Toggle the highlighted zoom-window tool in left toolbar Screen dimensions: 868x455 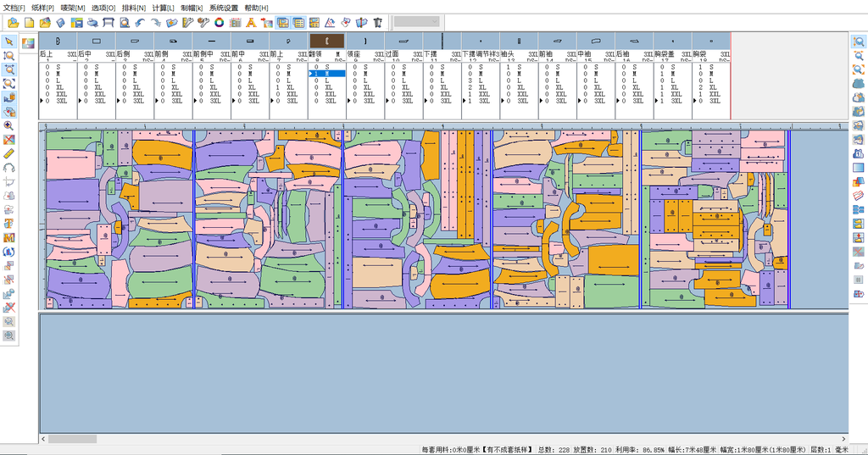(x=9, y=69)
